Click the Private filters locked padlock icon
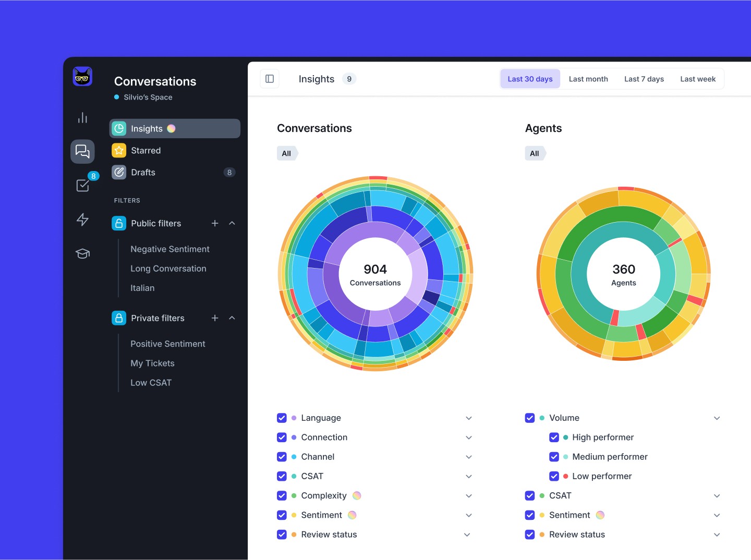The height and width of the screenshot is (560, 751). pos(119,318)
